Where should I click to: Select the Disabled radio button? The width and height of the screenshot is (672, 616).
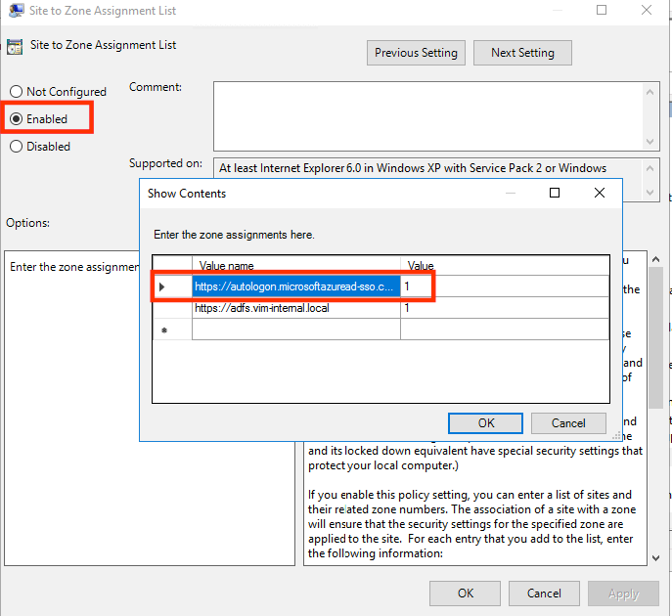16,147
